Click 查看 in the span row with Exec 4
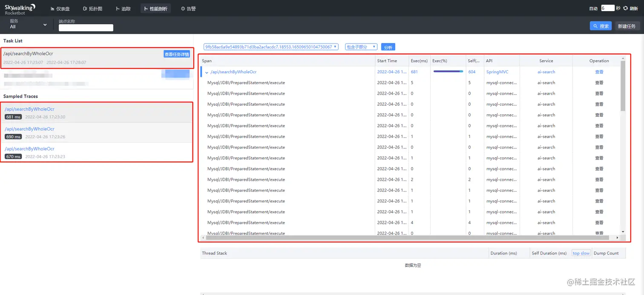This screenshot has width=644, height=295. click(599, 223)
